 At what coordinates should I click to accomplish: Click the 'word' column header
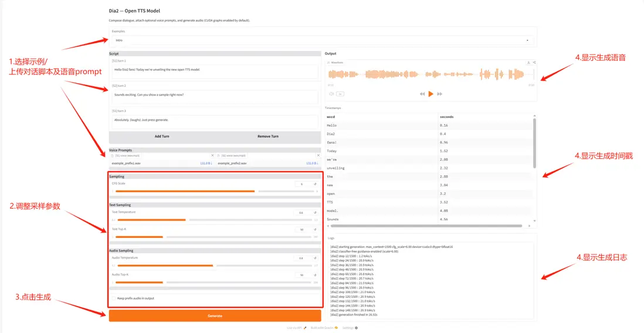click(x=382, y=117)
